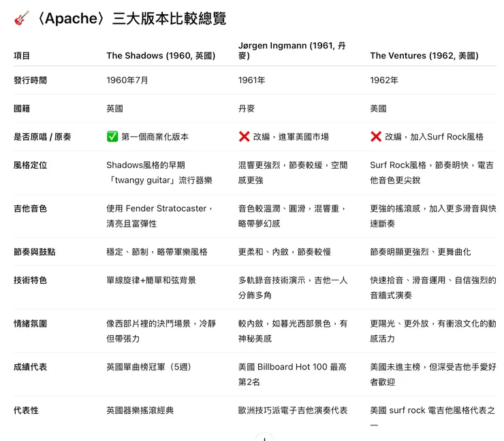Click cell 混響更強烈，節奏較緩
504x441 pixels.
pos(293,172)
